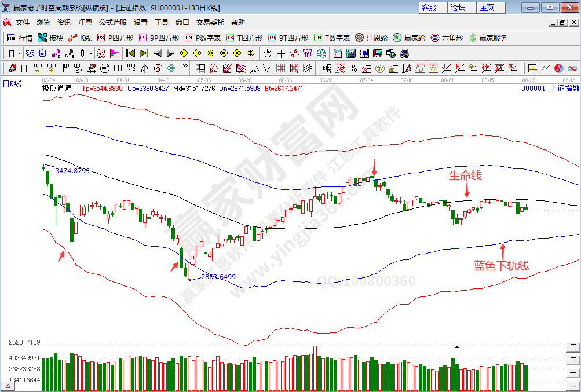Toggle the first highlighted blue chart-mode button

(x=30, y=53)
